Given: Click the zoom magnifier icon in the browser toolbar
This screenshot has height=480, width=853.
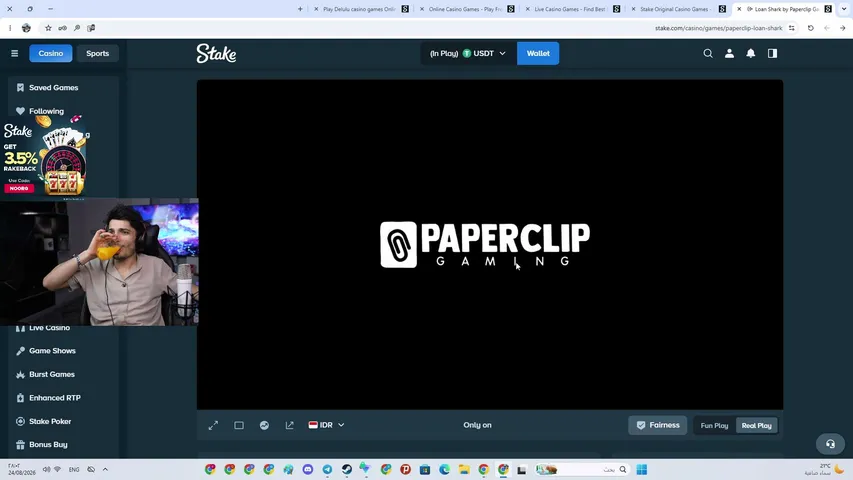Looking at the screenshot, I should click(77, 28).
